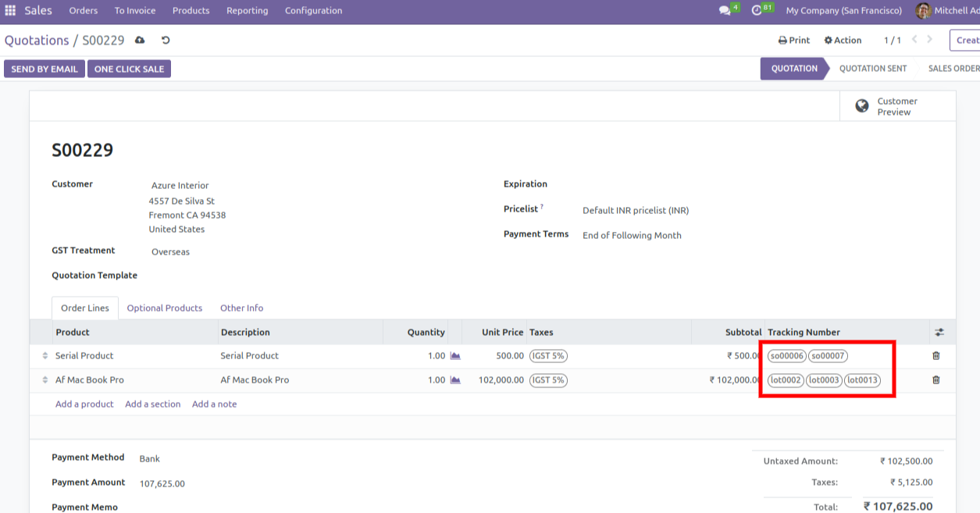Image resolution: width=980 pixels, height=513 pixels.
Task: Open optional columns settings in table header
Action: tap(939, 333)
